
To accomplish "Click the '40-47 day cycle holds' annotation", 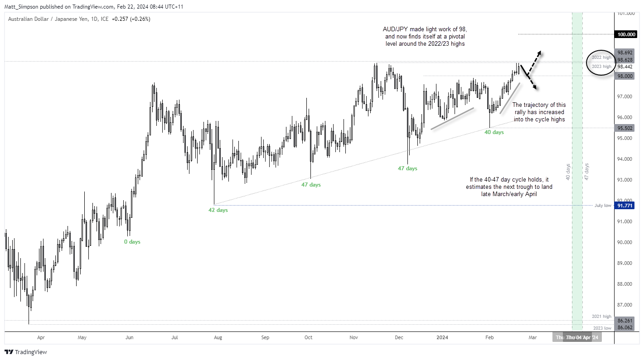I will [x=509, y=187].
